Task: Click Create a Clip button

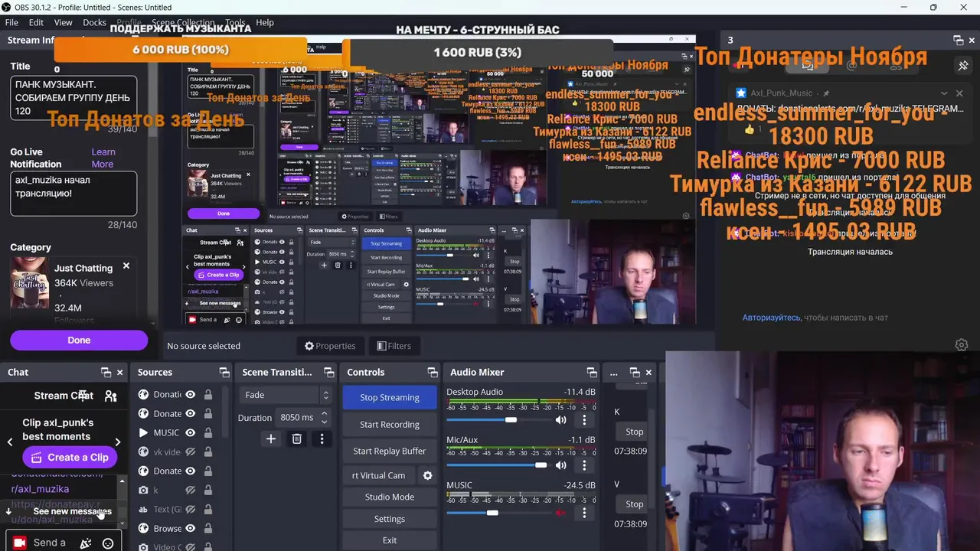Action: (x=70, y=457)
